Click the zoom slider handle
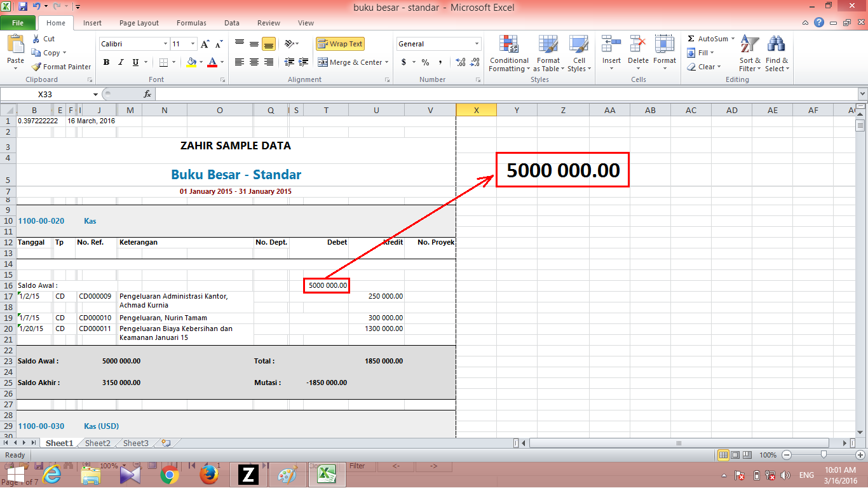This screenshot has width=868, height=488. click(x=824, y=455)
